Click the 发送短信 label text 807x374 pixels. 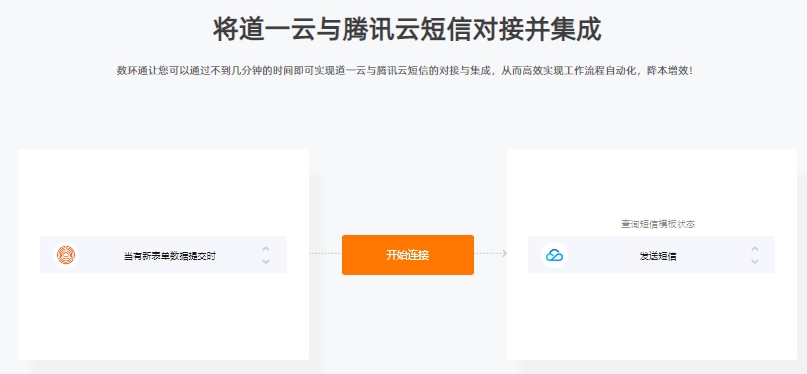click(658, 255)
